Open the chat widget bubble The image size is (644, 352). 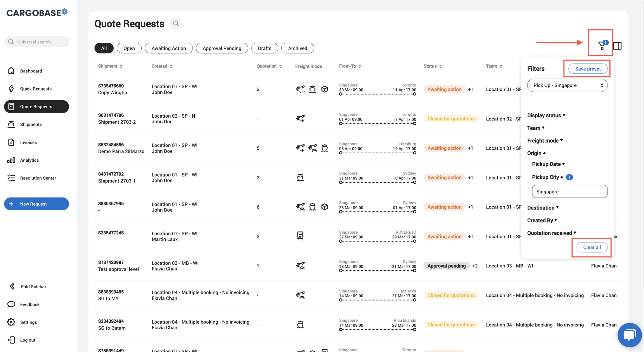click(629, 335)
